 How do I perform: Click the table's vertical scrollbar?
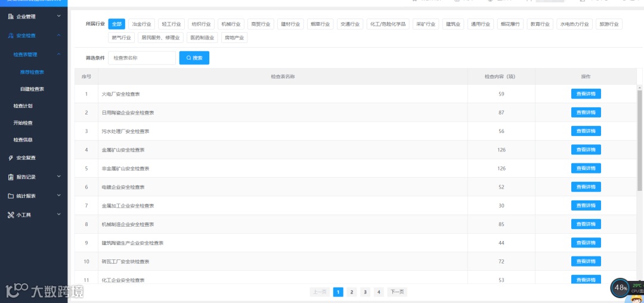[x=639, y=140]
